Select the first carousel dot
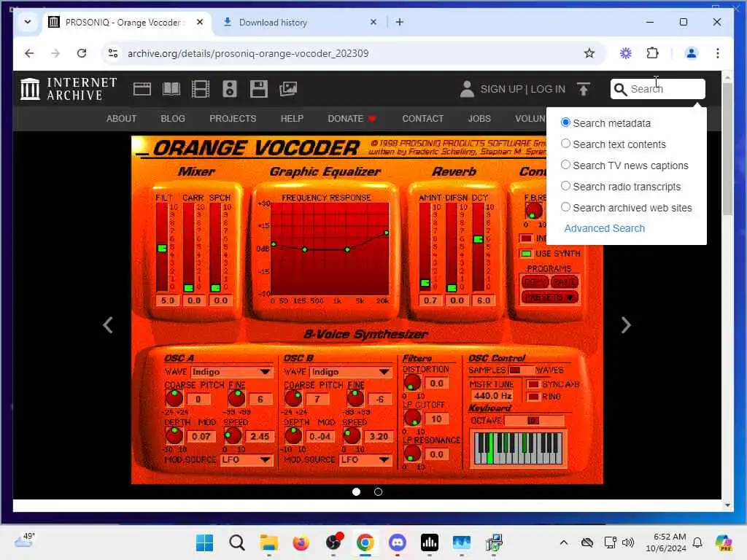Viewport: 747px width, 560px height. pos(356,492)
